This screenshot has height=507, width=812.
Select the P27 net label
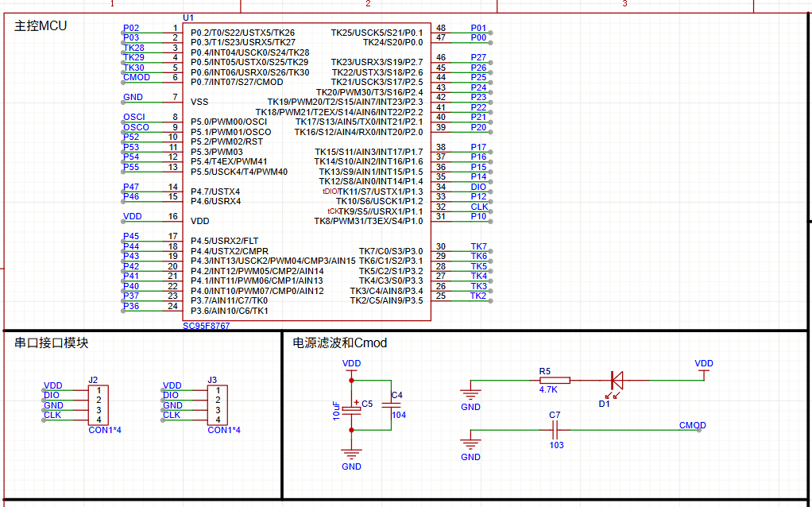(x=478, y=57)
